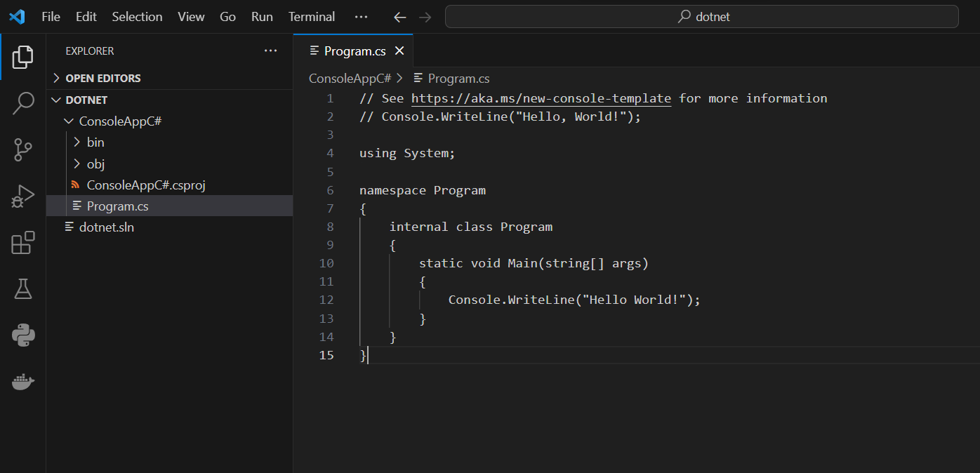Screen dimensions: 980x473
Task: Click line number 12 in the gutter
Action: click(x=326, y=300)
